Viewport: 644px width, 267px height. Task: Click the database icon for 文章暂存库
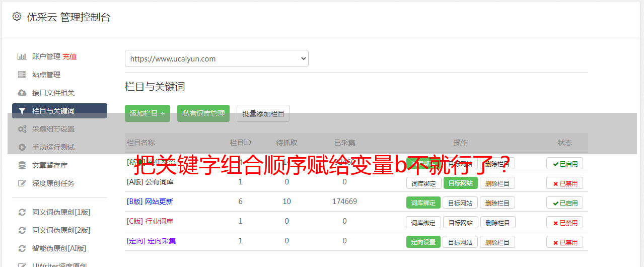tap(22, 165)
